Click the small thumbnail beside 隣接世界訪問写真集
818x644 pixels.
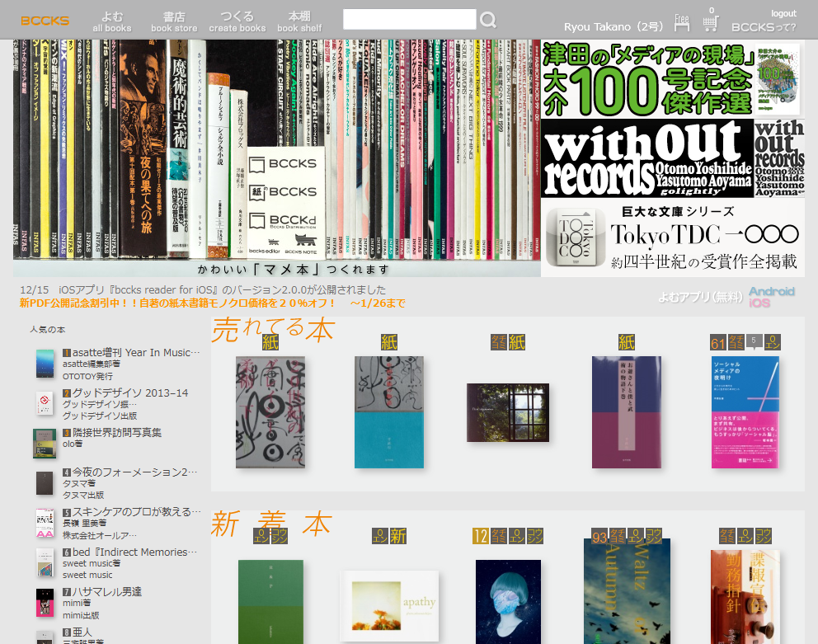pyautogui.click(x=45, y=444)
